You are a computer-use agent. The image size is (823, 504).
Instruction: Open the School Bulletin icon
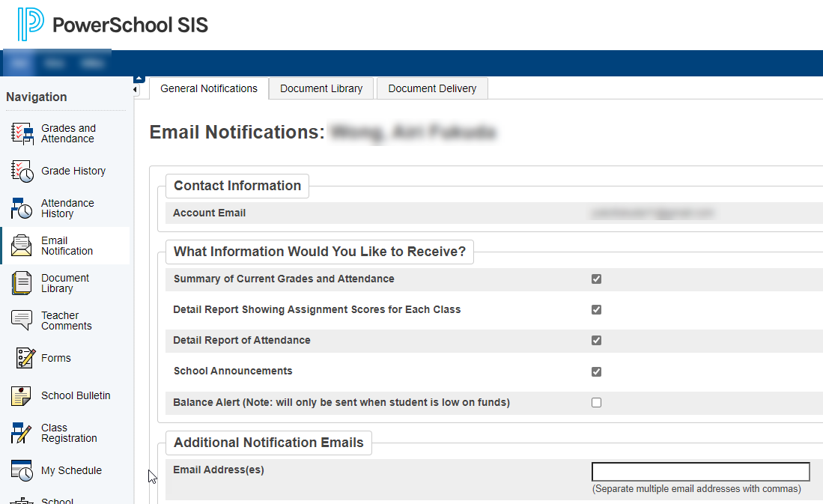22,395
